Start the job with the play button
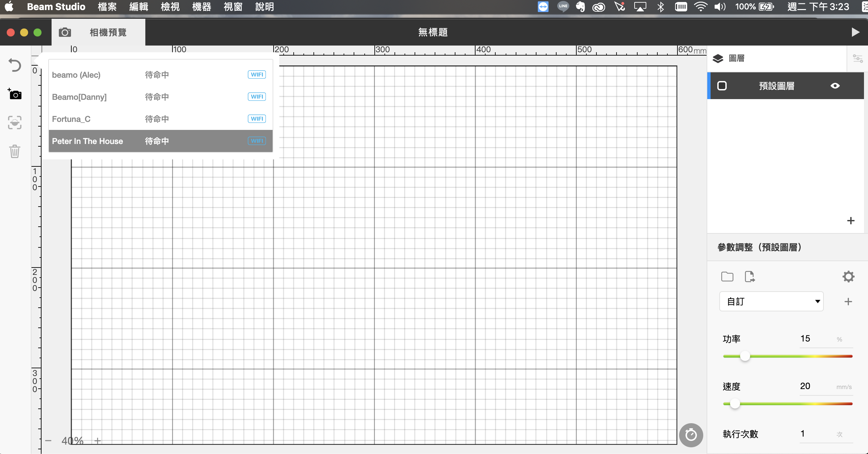 (x=855, y=32)
